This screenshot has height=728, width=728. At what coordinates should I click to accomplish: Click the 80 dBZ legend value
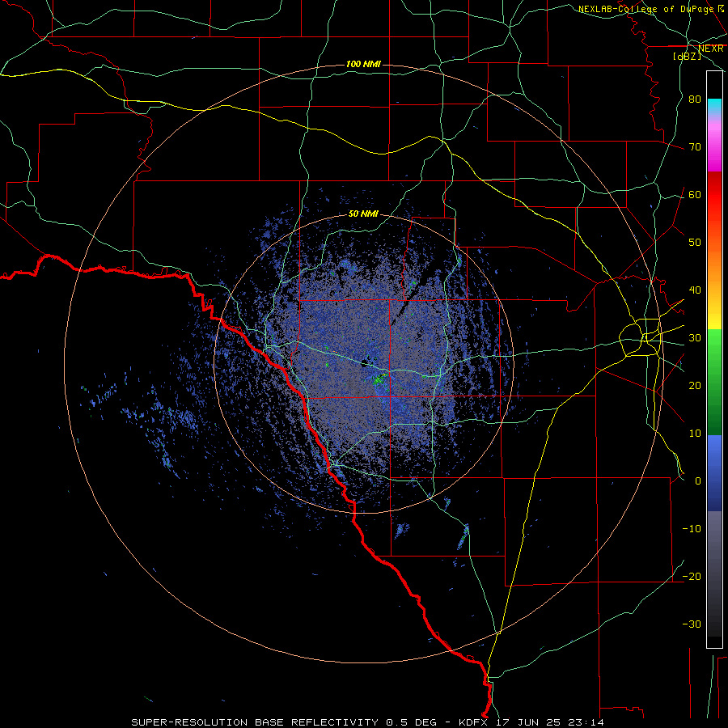[695, 99]
